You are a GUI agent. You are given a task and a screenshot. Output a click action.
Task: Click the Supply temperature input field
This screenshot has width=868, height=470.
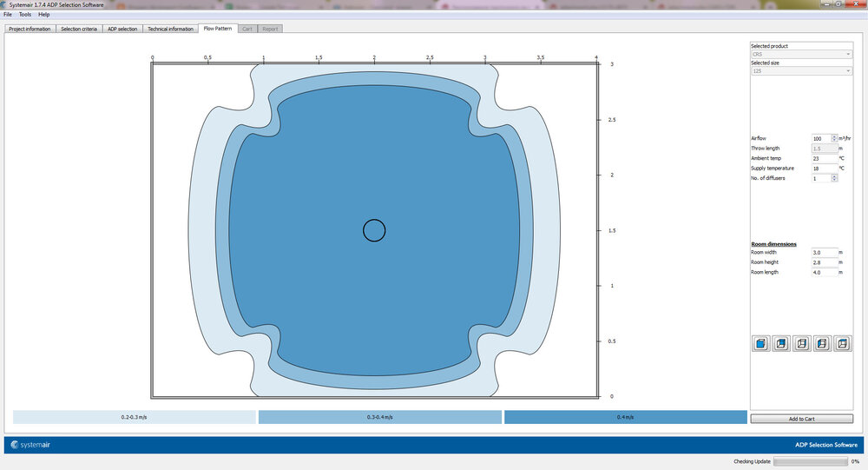(x=823, y=169)
